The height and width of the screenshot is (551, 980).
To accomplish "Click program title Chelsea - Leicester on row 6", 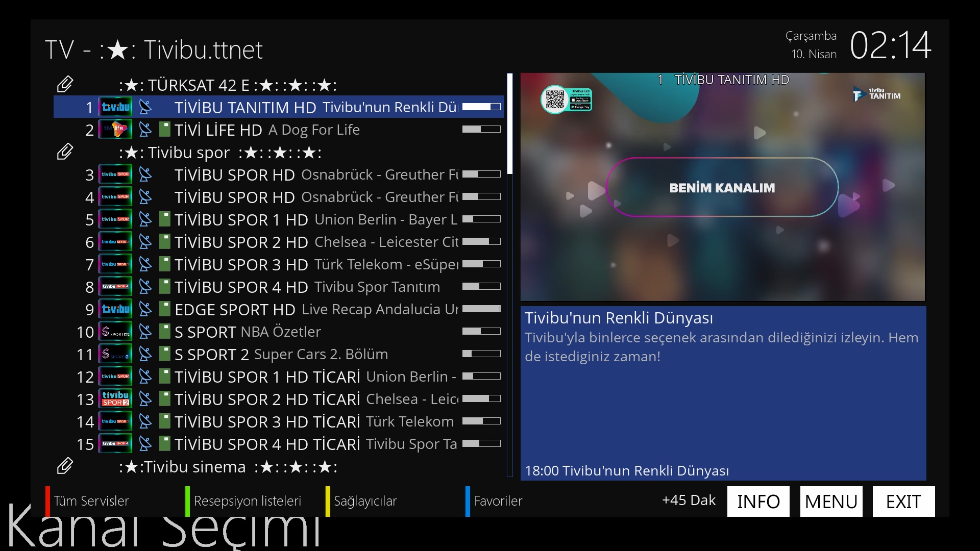I will pyautogui.click(x=386, y=242).
